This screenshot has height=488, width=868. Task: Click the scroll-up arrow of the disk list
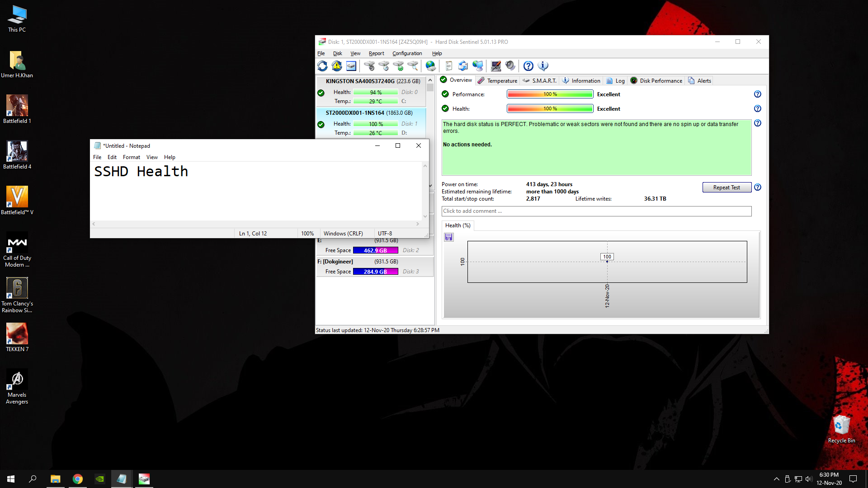(430, 80)
